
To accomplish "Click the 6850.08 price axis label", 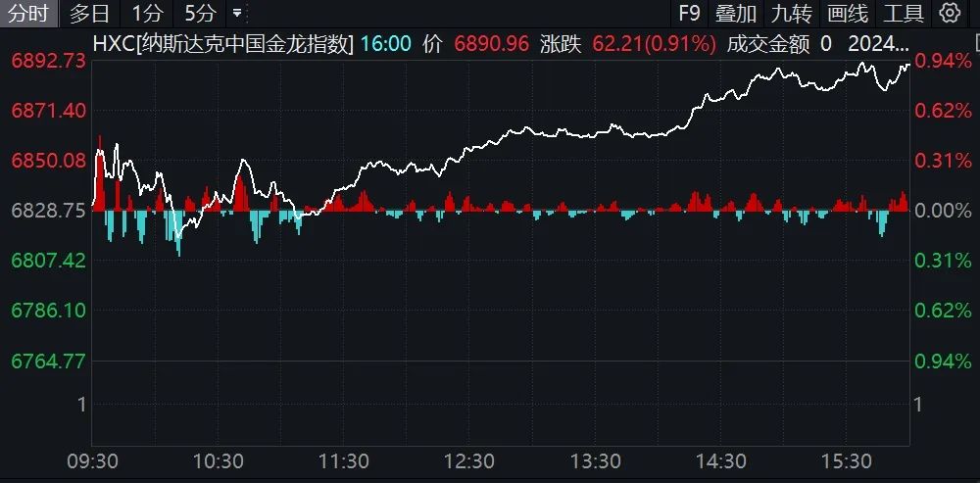I will coord(48,161).
